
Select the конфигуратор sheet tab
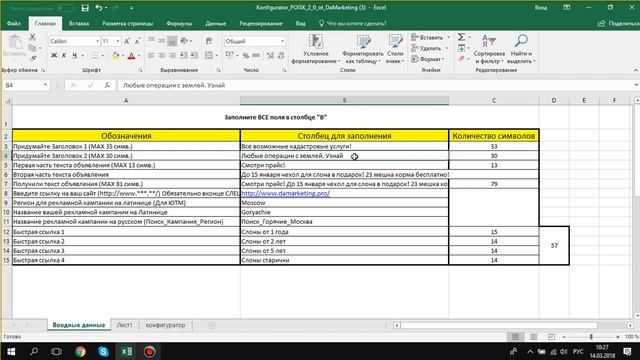pyautogui.click(x=165, y=325)
